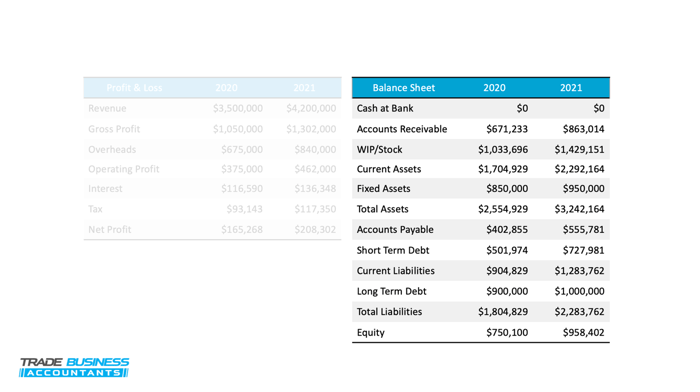The width and height of the screenshot is (700, 392).
Task: Click faded Interest value $136,348
Action: pyautogui.click(x=315, y=189)
